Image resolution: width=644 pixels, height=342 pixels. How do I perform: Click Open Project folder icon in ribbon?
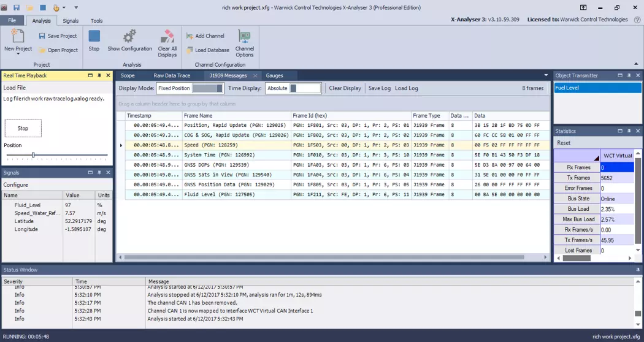coord(42,50)
